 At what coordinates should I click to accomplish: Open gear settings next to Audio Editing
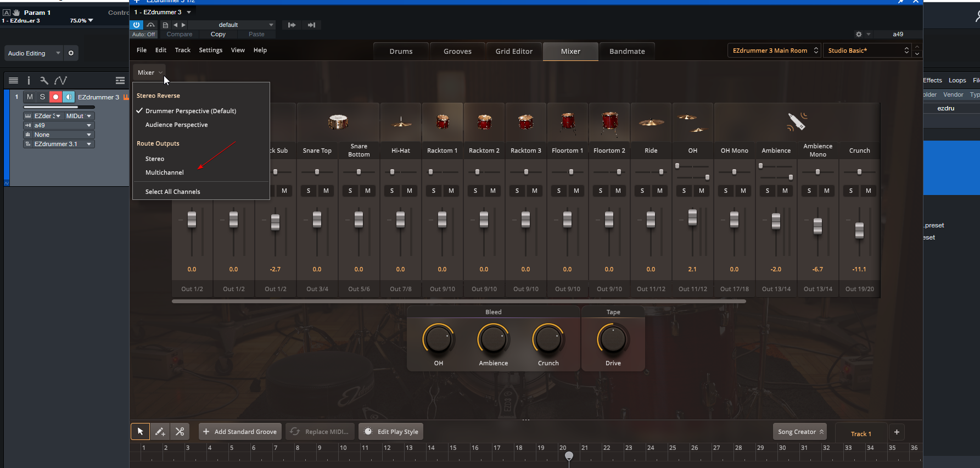click(71, 53)
